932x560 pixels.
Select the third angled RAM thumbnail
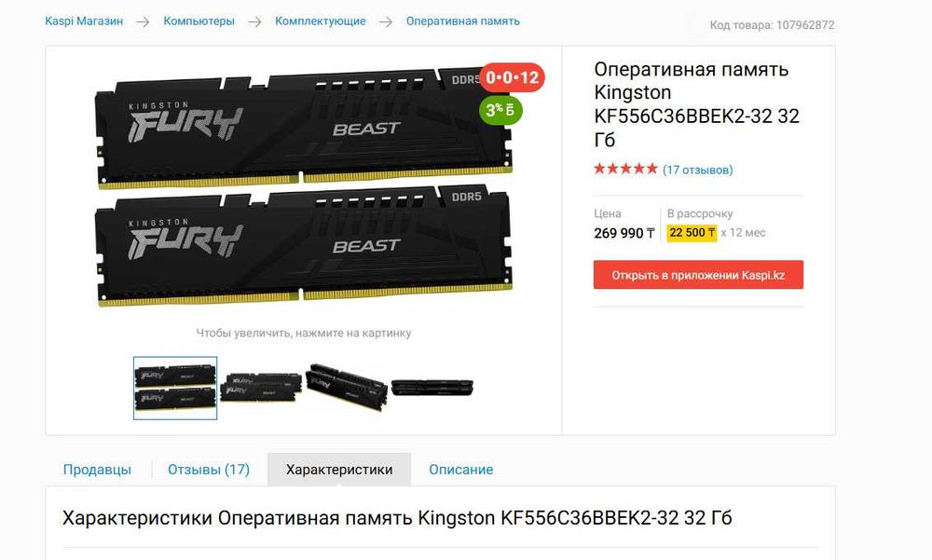pyautogui.click(x=346, y=388)
